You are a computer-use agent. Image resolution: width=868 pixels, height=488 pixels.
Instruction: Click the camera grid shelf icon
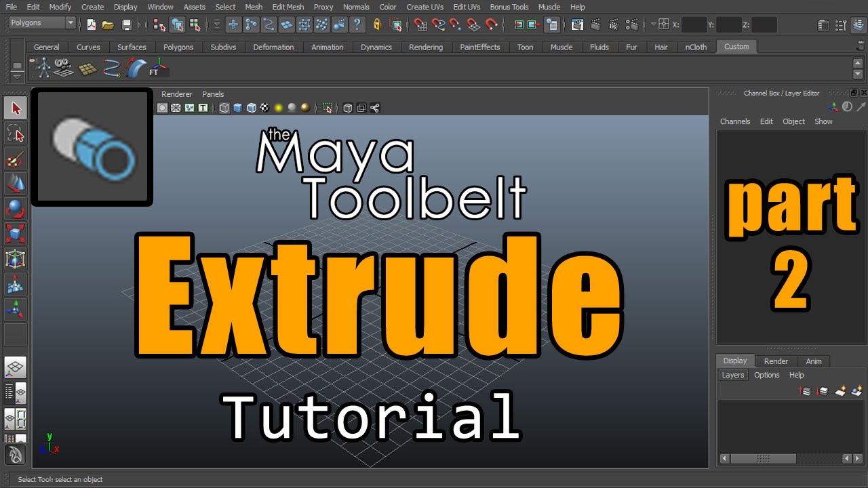pyautogui.click(x=65, y=68)
